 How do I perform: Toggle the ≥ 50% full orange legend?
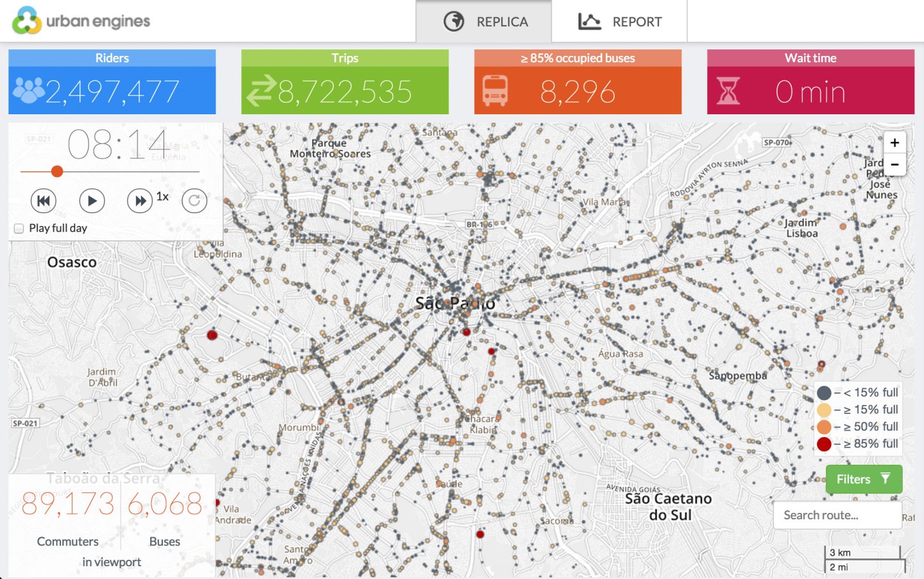(825, 427)
